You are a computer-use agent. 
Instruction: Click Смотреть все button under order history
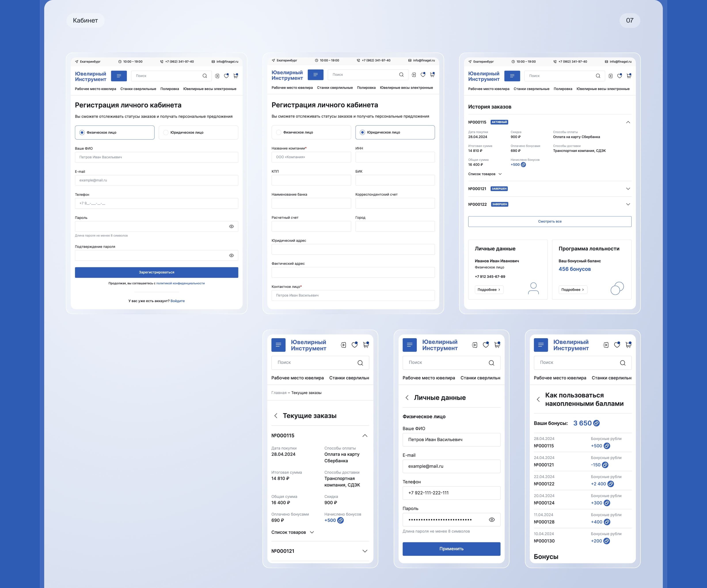[549, 222]
